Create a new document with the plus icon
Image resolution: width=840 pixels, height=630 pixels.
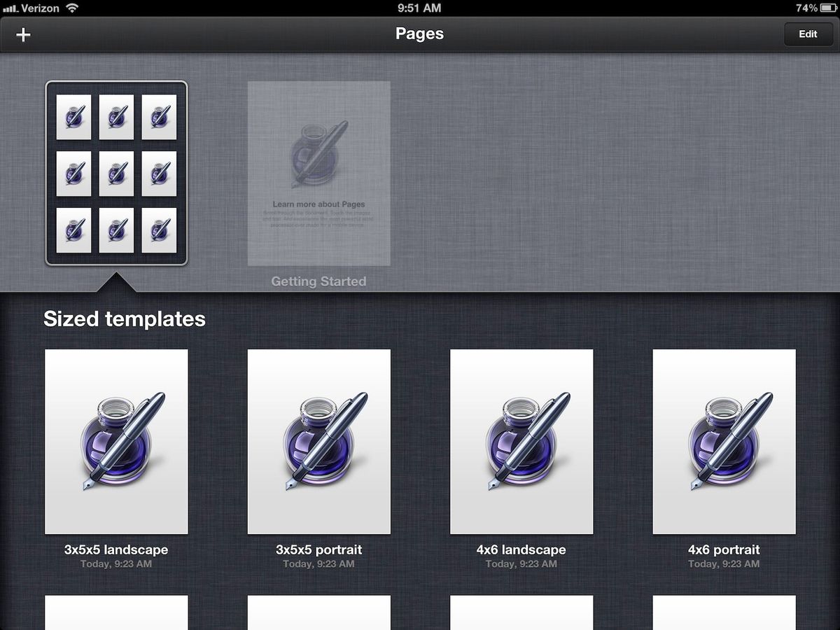tap(22, 34)
